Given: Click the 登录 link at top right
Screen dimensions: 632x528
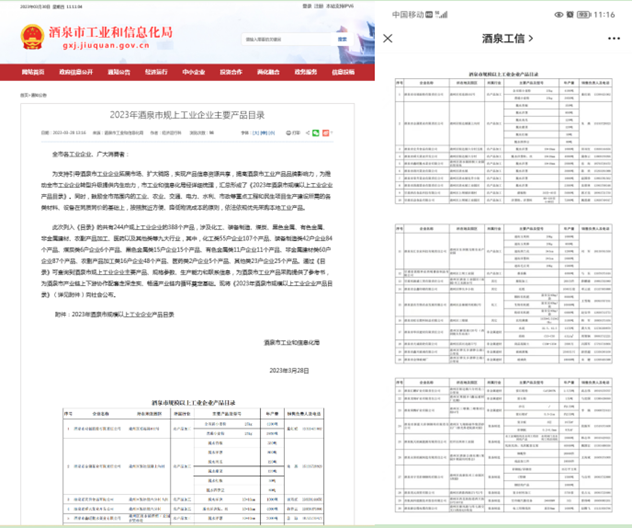Looking at the screenshot, I should tap(307, 6).
